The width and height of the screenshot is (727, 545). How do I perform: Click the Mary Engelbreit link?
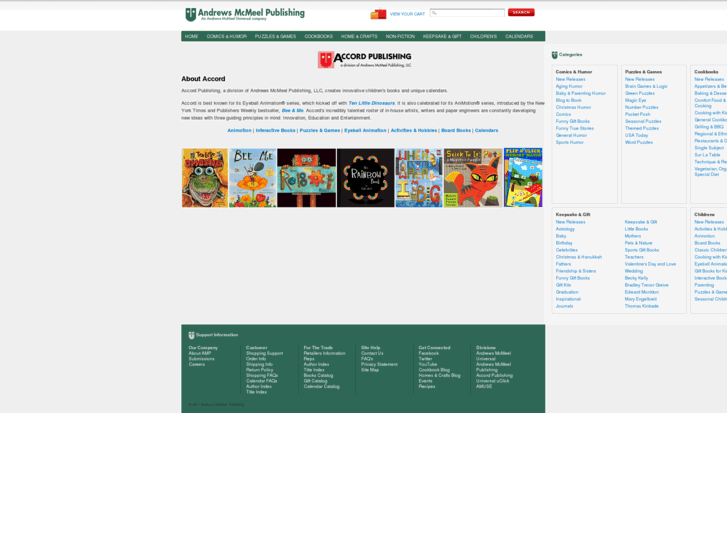tap(640, 299)
